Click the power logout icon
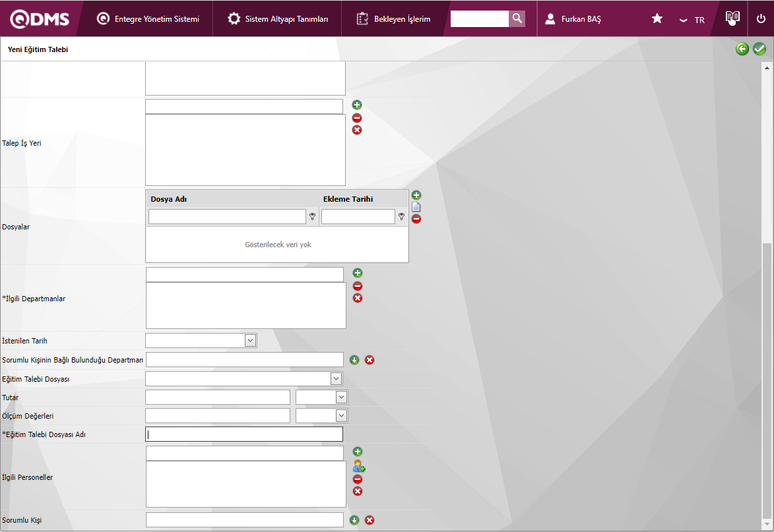The width and height of the screenshot is (774, 532). tap(761, 18)
